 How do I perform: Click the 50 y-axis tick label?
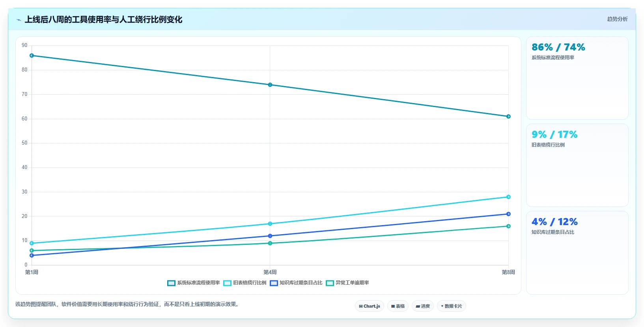click(24, 143)
